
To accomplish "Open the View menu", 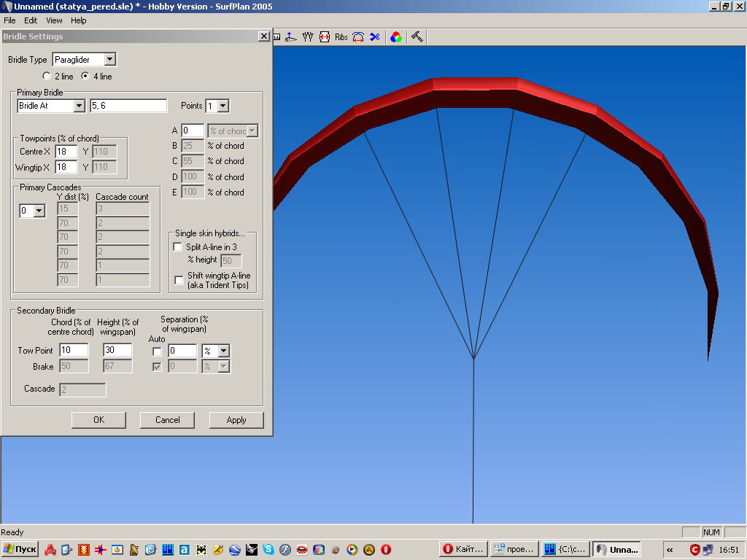I will pyautogui.click(x=54, y=20).
